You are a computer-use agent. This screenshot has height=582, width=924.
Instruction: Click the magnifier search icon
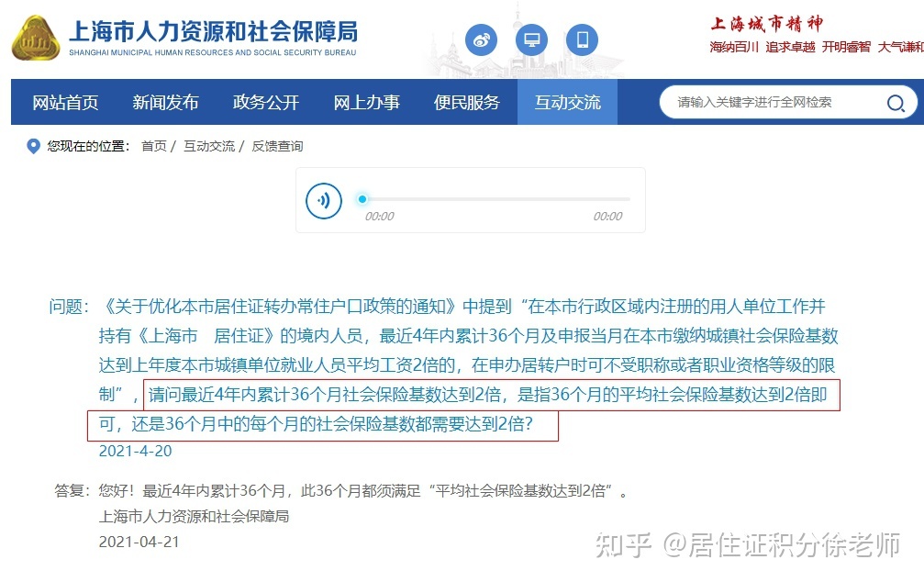tap(896, 103)
